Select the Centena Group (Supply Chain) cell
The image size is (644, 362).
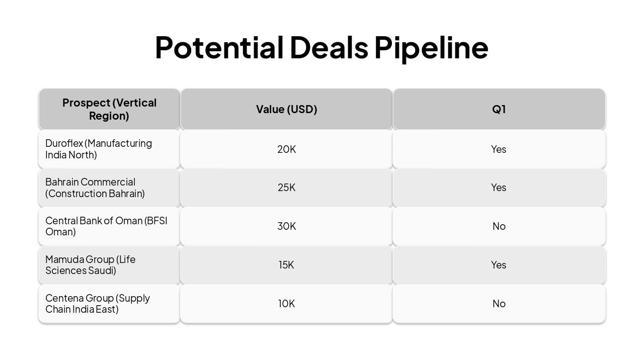pyautogui.click(x=109, y=304)
